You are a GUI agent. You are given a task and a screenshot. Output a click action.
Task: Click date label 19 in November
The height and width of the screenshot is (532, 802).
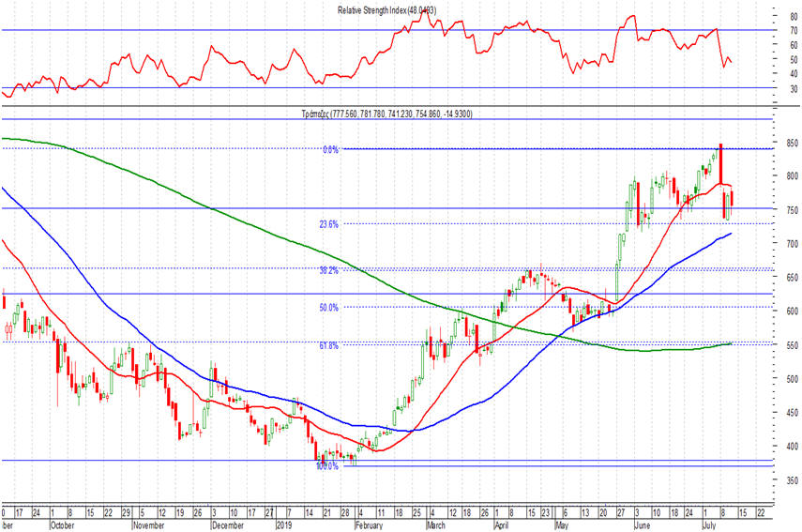click(x=180, y=513)
